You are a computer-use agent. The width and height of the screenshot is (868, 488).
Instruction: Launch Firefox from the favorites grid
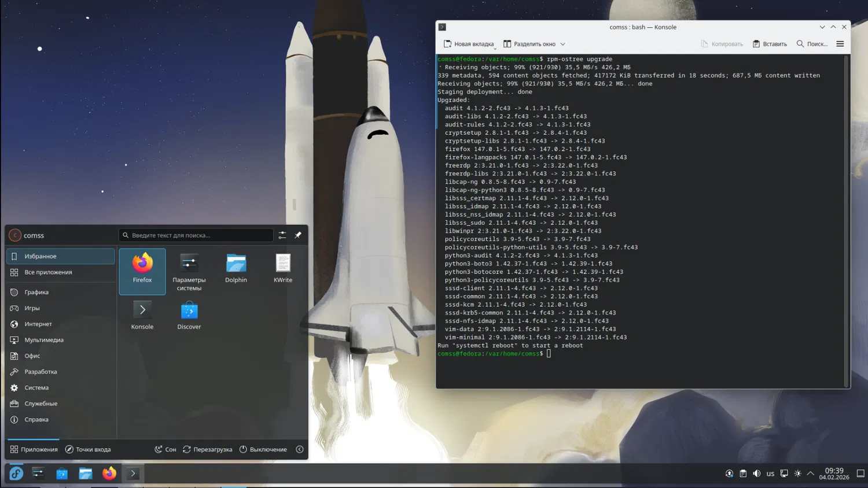tap(142, 272)
